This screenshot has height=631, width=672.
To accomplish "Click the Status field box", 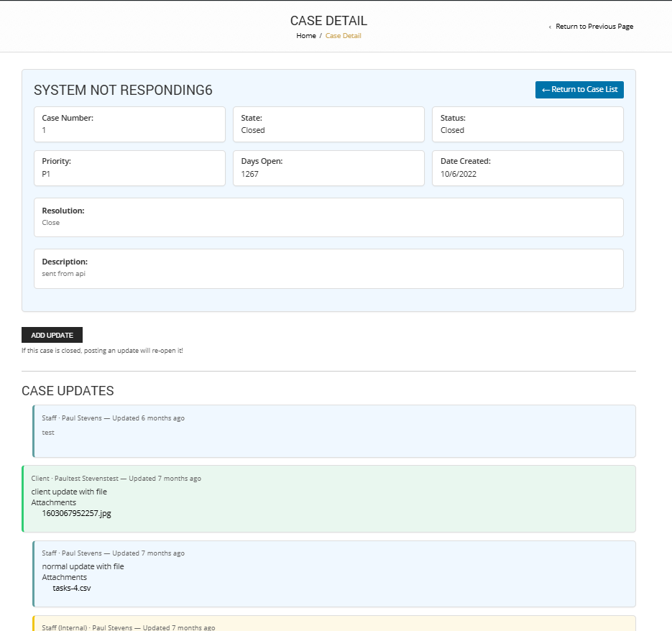I will tap(527, 124).
